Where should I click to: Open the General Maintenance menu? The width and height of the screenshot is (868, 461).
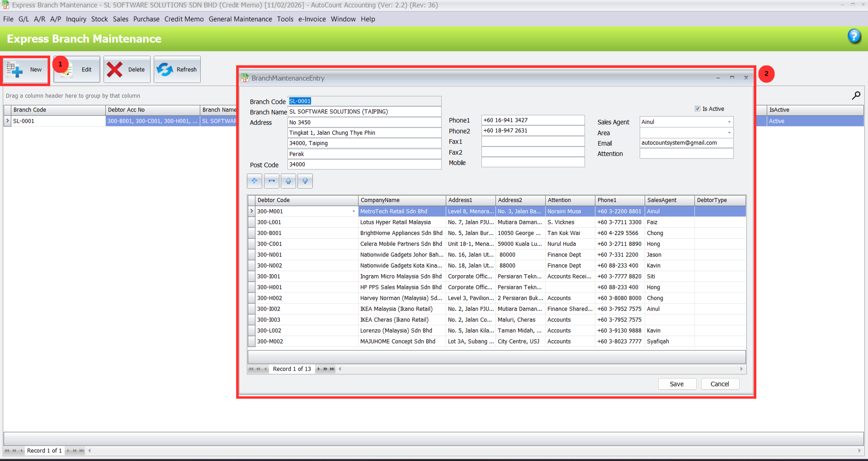(240, 19)
